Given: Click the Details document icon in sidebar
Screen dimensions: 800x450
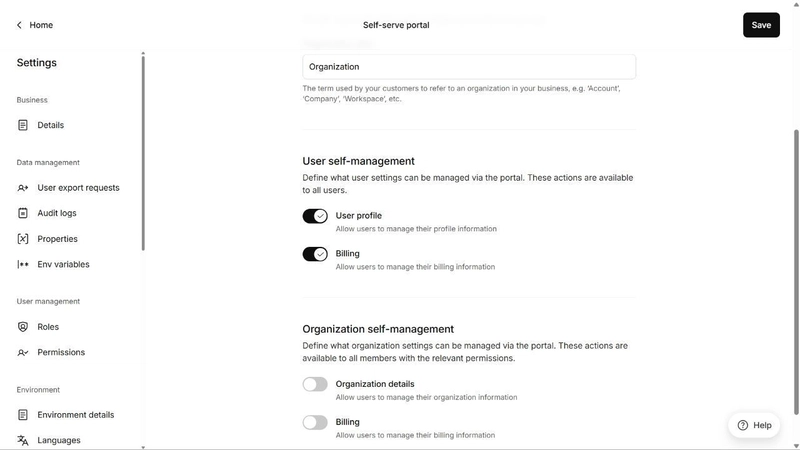Looking at the screenshot, I should coord(23,125).
